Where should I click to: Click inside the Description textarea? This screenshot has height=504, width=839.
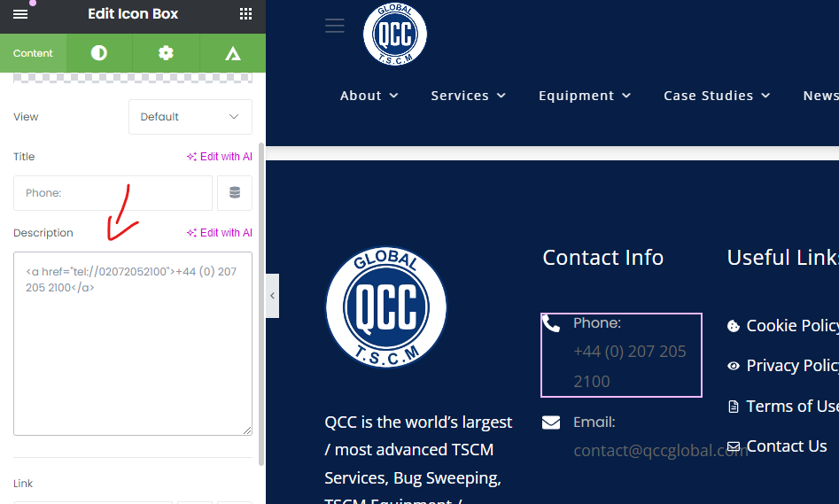coord(133,344)
